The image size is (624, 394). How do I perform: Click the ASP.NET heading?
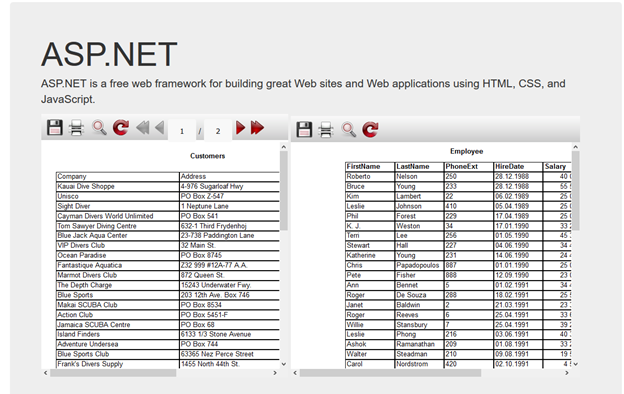(109, 54)
